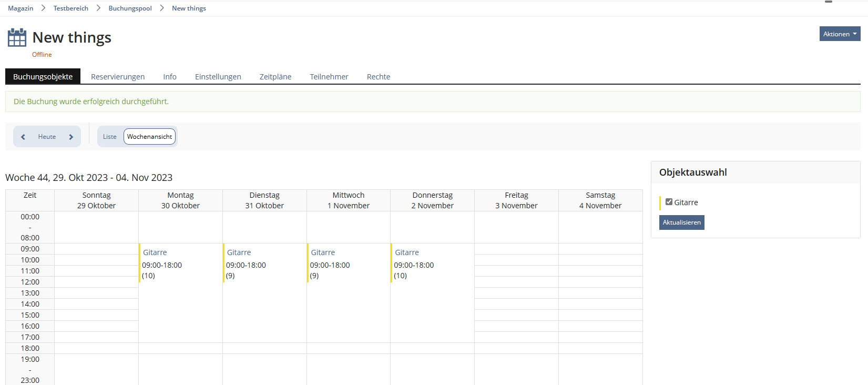The width and height of the screenshot is (868, 385).
Task: Toggle the Gitarre checkbox in Objektauswahl
Action: (x=669, y=202)
